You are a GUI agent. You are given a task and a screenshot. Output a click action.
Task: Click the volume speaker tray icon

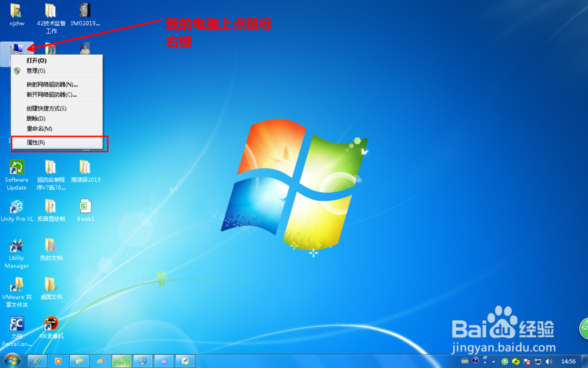pos(549,362)
